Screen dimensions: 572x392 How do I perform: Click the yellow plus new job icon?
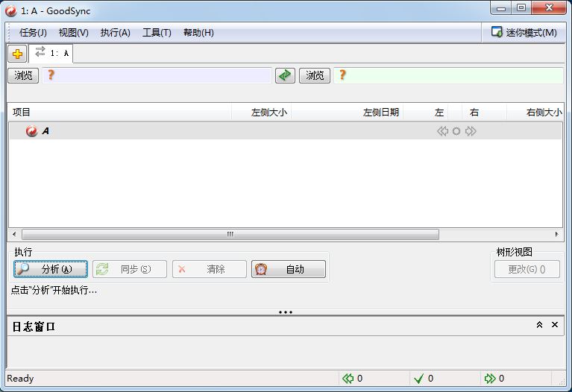[17, 54]
